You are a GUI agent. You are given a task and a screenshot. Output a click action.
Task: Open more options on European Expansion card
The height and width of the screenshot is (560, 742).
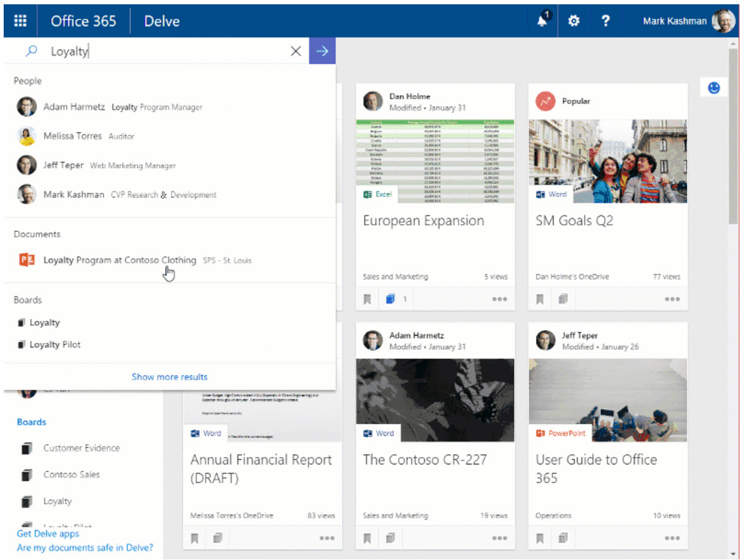click(500, 299)
